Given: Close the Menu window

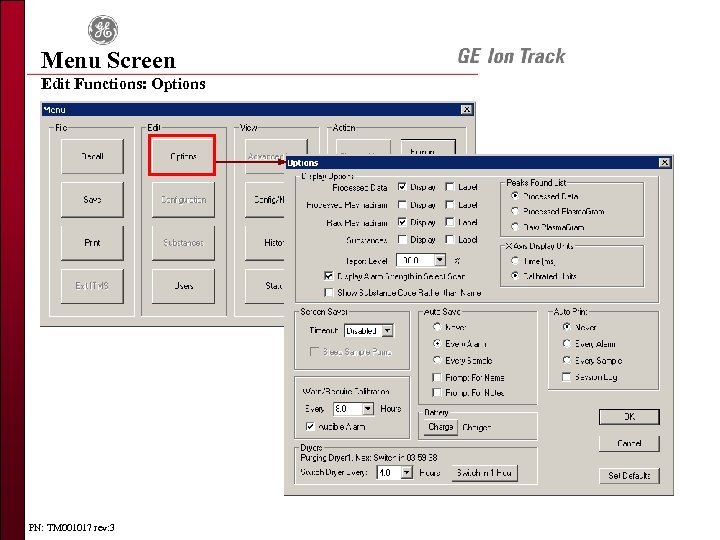Looking at the screenshot, I should coord(466,109).
